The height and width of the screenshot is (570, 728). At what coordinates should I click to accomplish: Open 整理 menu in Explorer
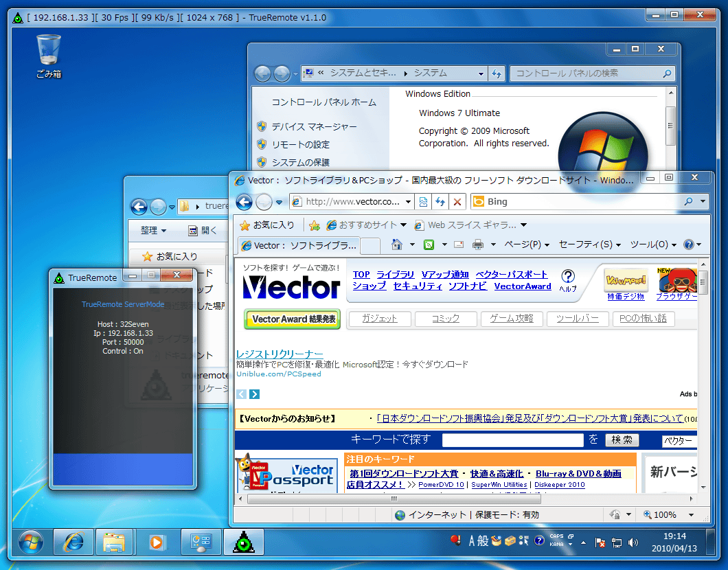coord(154,230)
